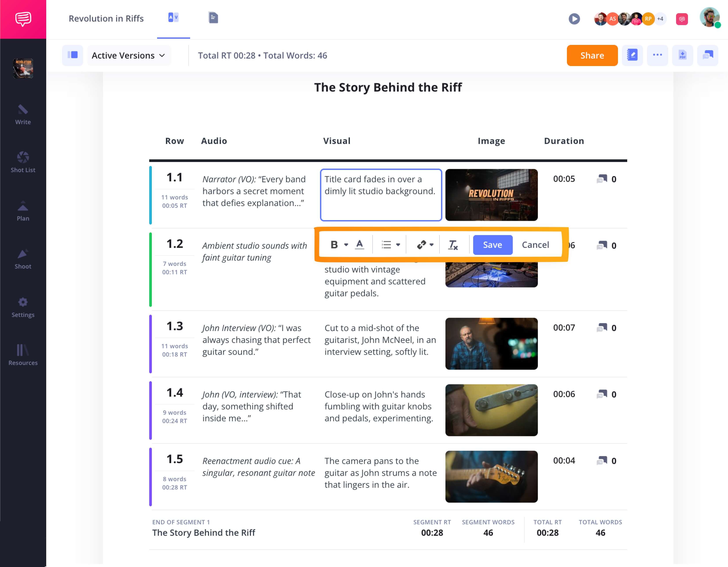Viewport: 728px width, 567px height.
Task: Open comments for row 1.3
Action: click(x=602, y=328)
